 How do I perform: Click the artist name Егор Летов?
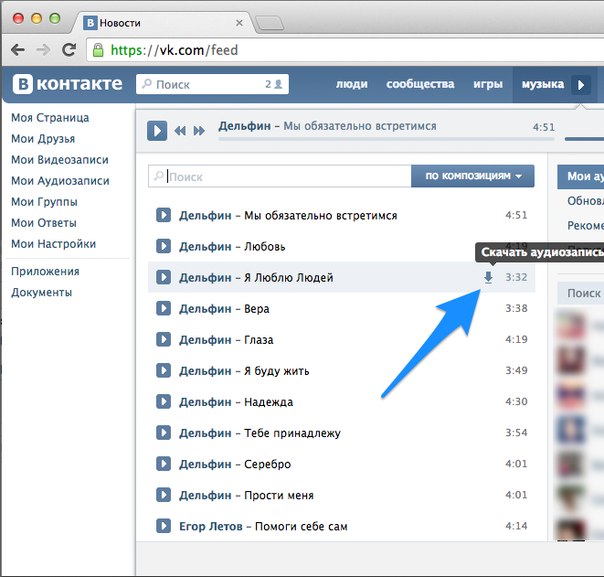coord(211,526)
